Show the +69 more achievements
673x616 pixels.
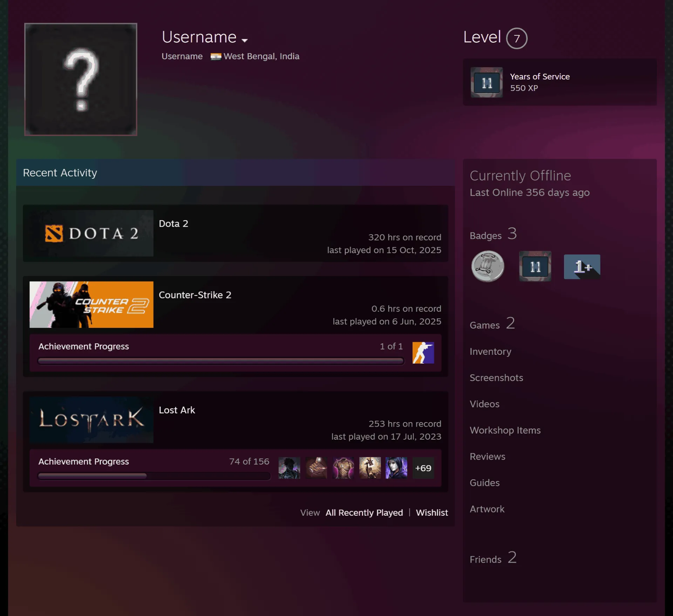click(423, 468)
